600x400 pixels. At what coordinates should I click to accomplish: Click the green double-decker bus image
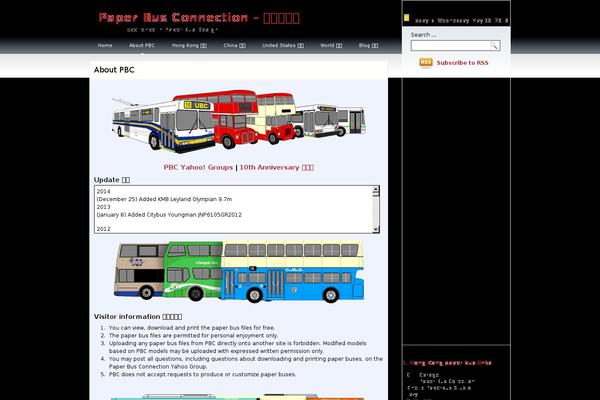pos(193,270)
